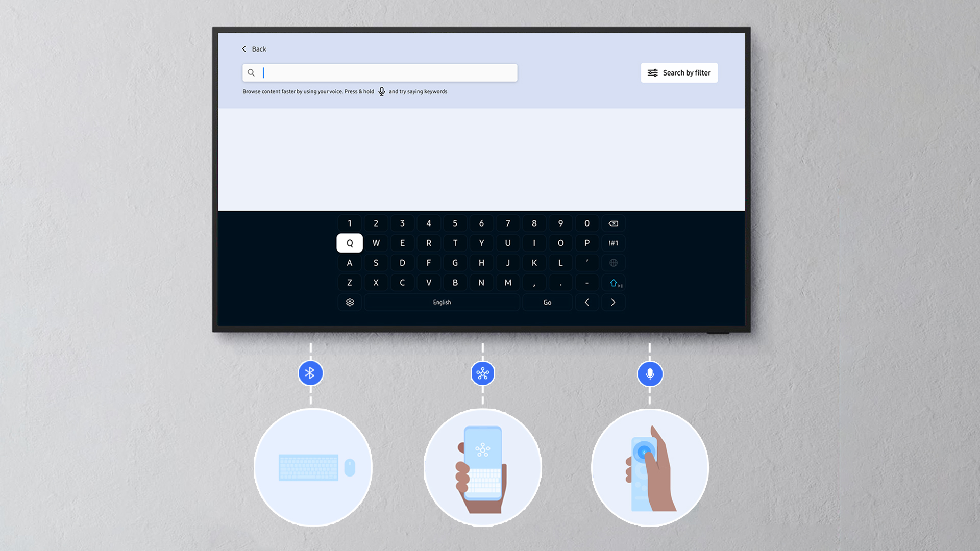Image resolution: width=980 pixels, height=551 pixels.
Task: Click the keyboard settings gear icon
Action: (x=350, y=302)
